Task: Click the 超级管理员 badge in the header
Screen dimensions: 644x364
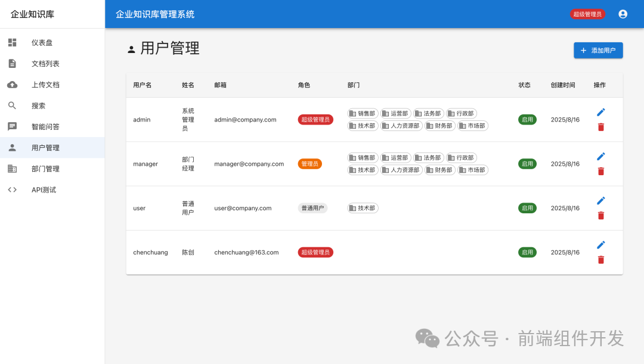Action: 587,14
